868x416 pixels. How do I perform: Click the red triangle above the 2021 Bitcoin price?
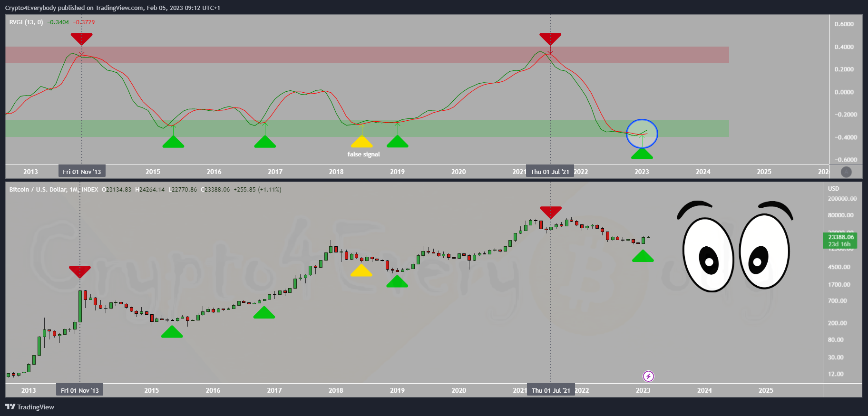tap(551, 213)
